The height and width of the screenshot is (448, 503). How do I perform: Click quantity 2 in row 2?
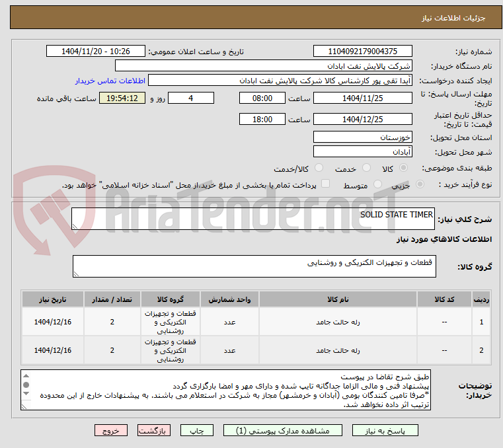tap(112, 350)
